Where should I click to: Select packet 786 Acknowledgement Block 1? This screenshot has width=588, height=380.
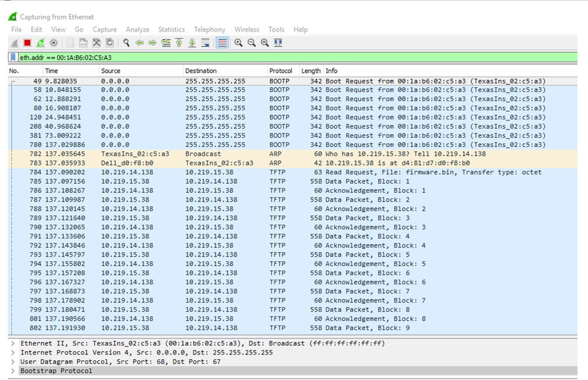click(293, 190)
